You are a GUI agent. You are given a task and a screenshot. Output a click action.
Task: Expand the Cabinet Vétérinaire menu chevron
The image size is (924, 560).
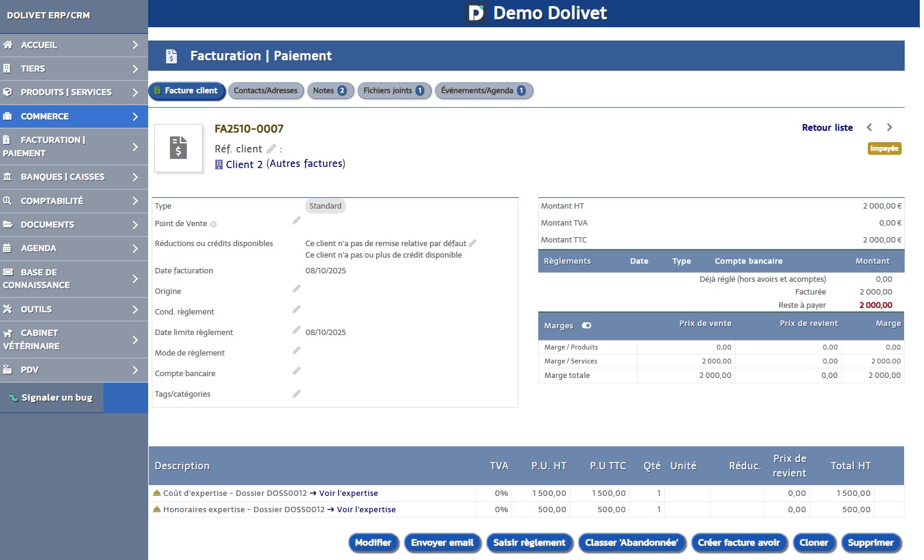click(135, 340)
